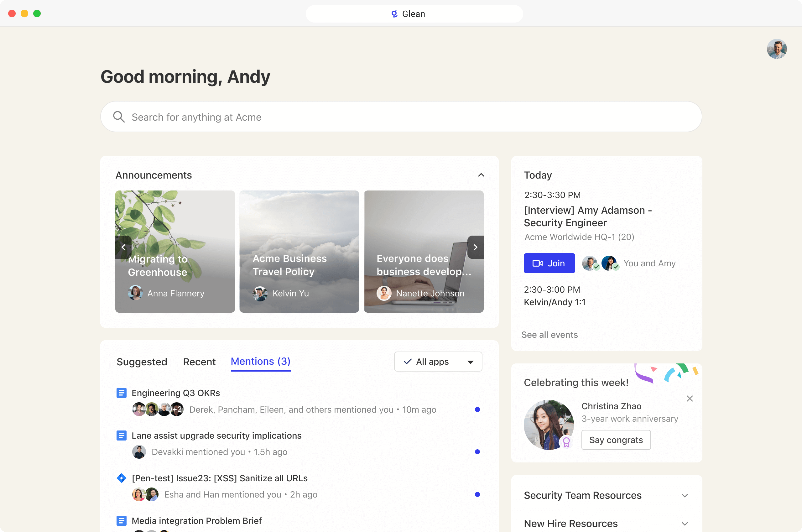Dismiss the Christina Zhao celebration card
Screen dimensions: 802x532
click(689, 398)
